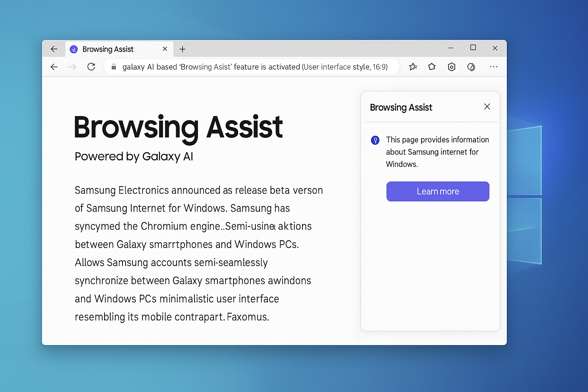
Task: Reload the page with refresh icon
Action: (91, 67)
